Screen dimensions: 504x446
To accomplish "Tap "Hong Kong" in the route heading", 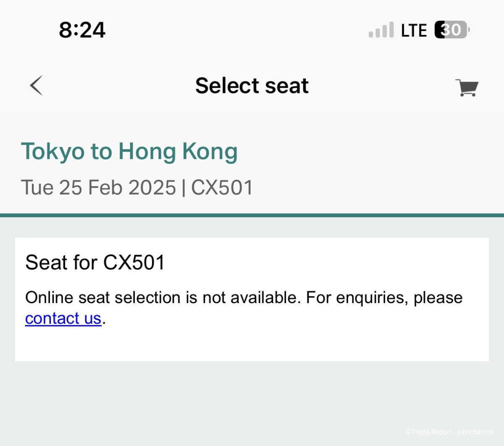I will (x=178, y=151).
